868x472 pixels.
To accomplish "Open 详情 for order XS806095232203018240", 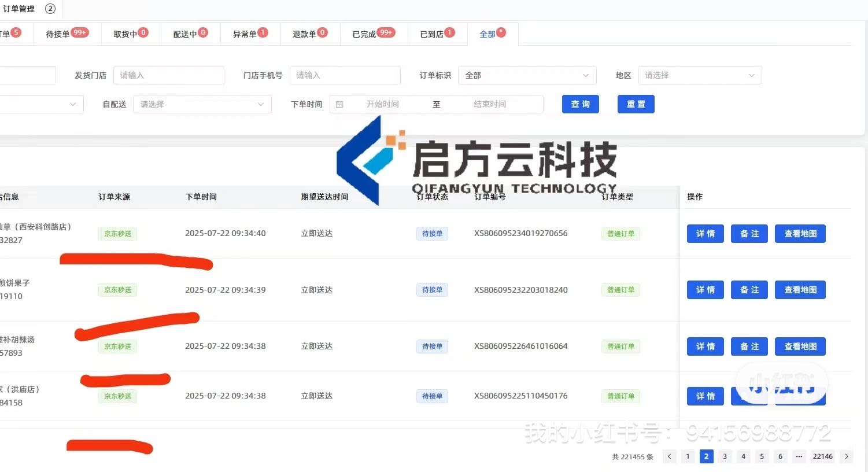I will (706, 290).
